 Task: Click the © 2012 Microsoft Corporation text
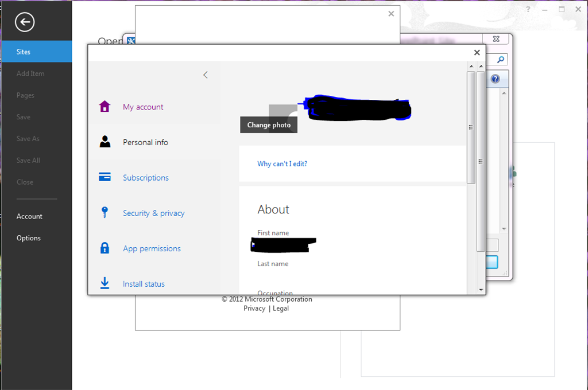266,299
